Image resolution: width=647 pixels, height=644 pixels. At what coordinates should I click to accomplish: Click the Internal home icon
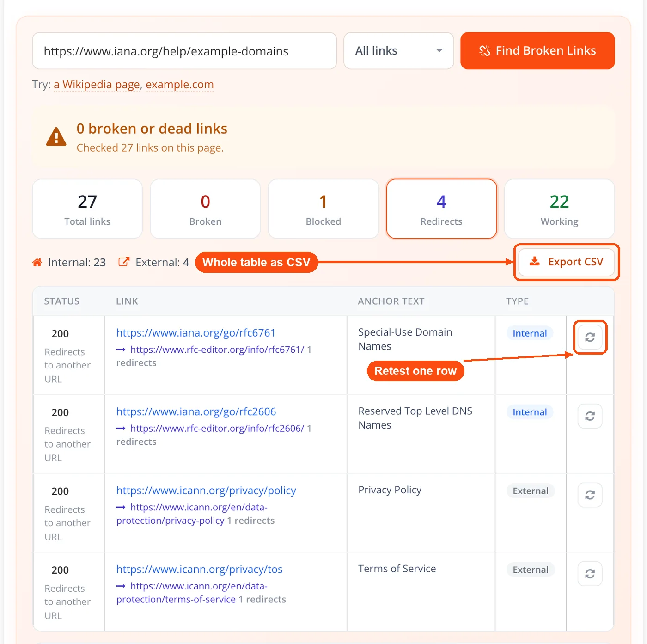pyautogui.click(x=37, y=262)
